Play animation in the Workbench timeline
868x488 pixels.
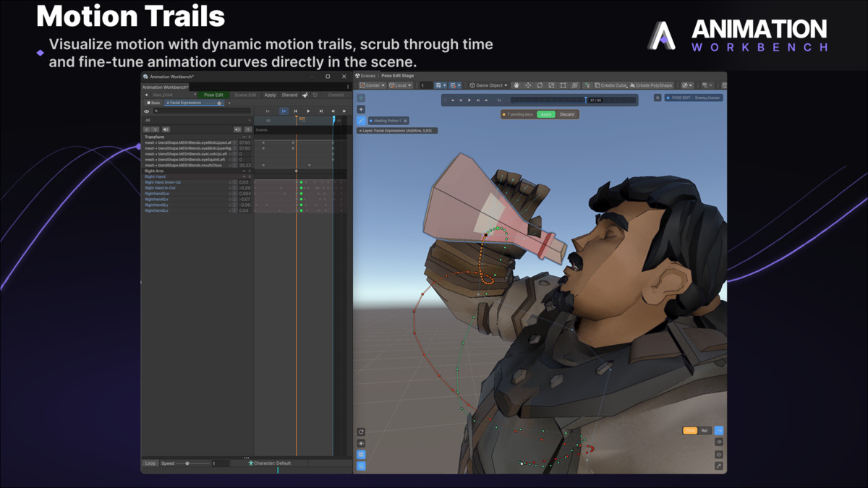pos(308,111)
